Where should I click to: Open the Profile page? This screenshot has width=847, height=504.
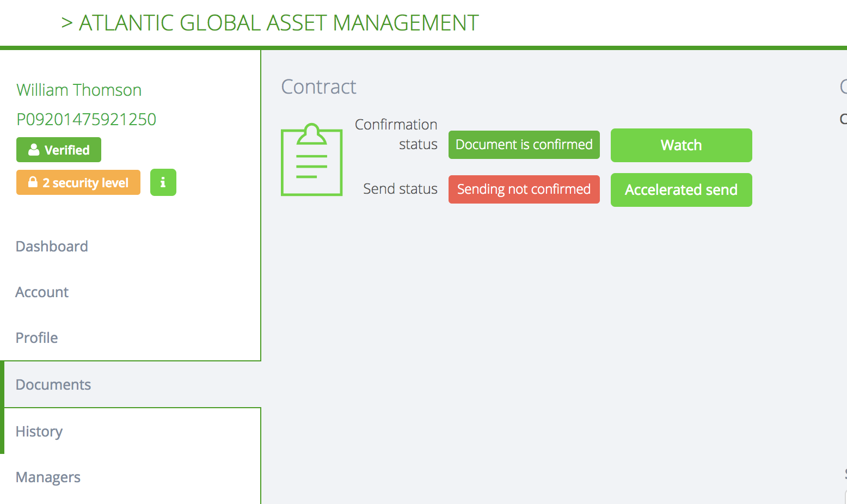tap(36, 338)
